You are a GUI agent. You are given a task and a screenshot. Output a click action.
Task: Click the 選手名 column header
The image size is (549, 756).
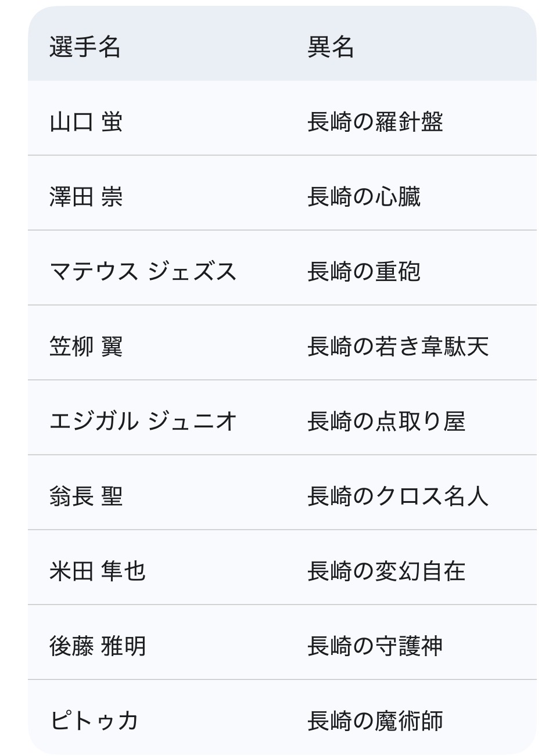[x=85, y=46]
